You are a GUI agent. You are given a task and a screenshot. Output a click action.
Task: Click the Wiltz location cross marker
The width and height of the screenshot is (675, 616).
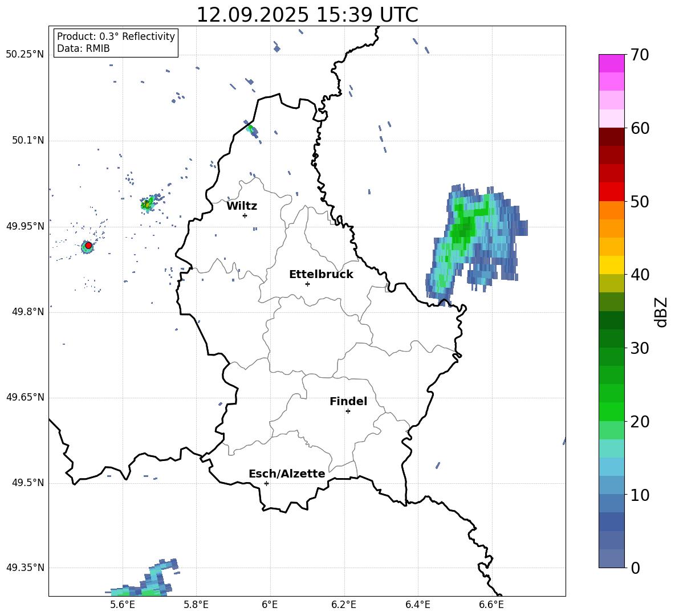(x=245, y=215)
